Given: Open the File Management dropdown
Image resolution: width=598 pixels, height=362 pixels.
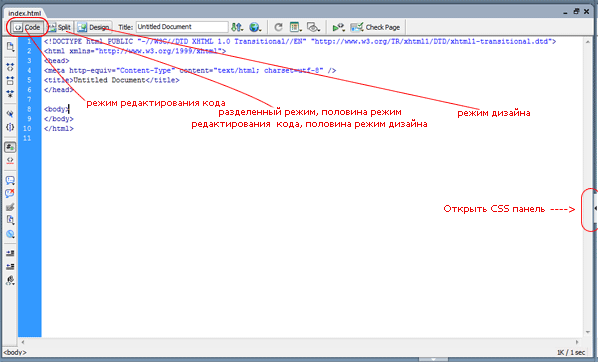Looking at the screenshot, I should [x=237, y=27].
